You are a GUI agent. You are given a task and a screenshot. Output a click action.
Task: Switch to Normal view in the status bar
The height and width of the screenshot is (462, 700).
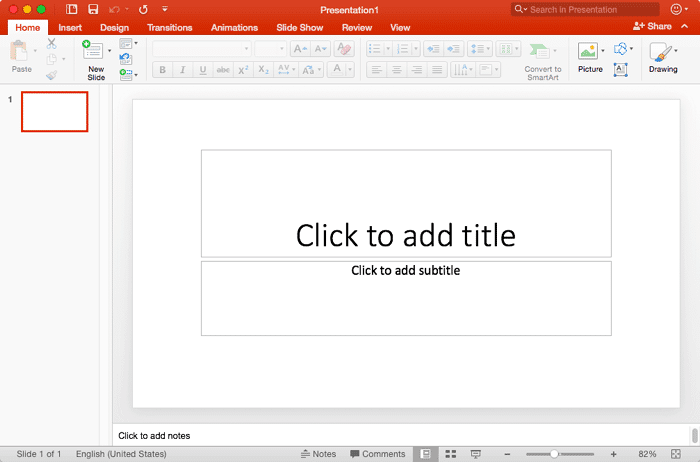click(x=426, y=454)
